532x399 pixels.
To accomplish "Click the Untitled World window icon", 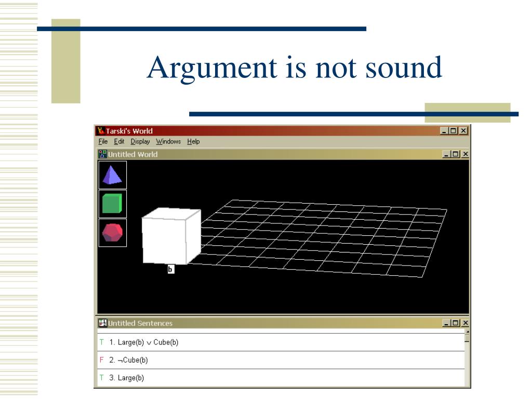I will pyautogui.click(x=102, y=154).
